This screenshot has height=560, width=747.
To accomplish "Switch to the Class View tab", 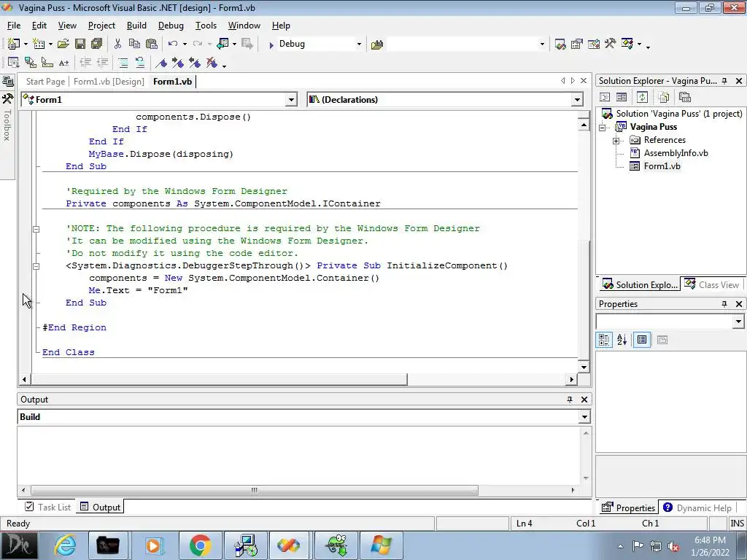I will click(712, 285).
